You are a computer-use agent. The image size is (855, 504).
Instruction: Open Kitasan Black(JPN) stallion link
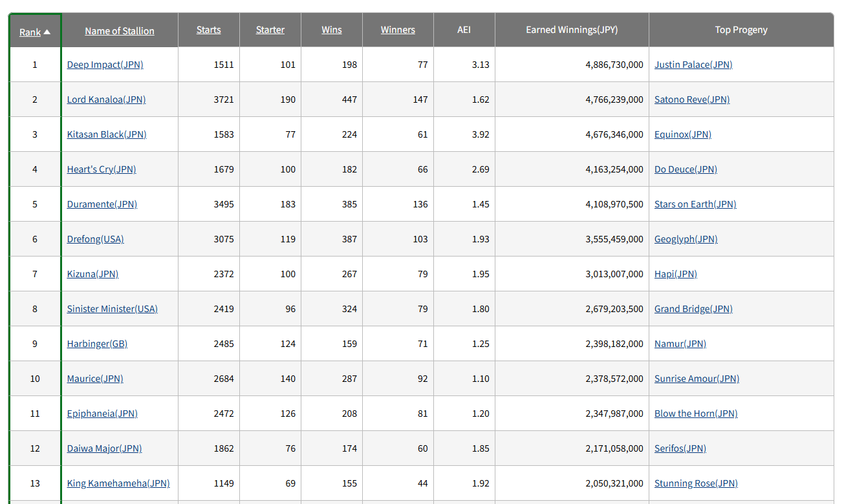(x=107, y=134)
